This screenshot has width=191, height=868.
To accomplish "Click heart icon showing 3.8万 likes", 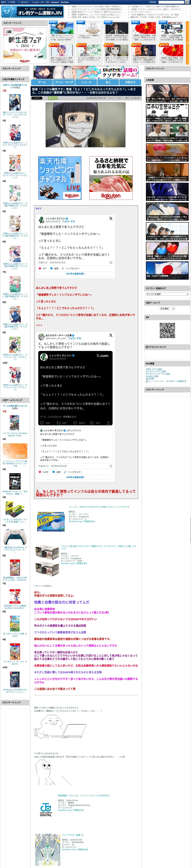I will click(40, 472).
